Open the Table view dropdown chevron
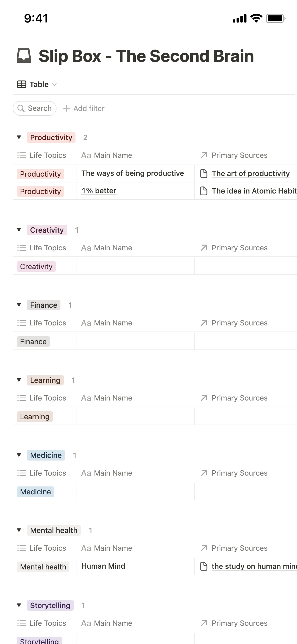This screenshot has height=644, width=297. click(x=55, y=85)
